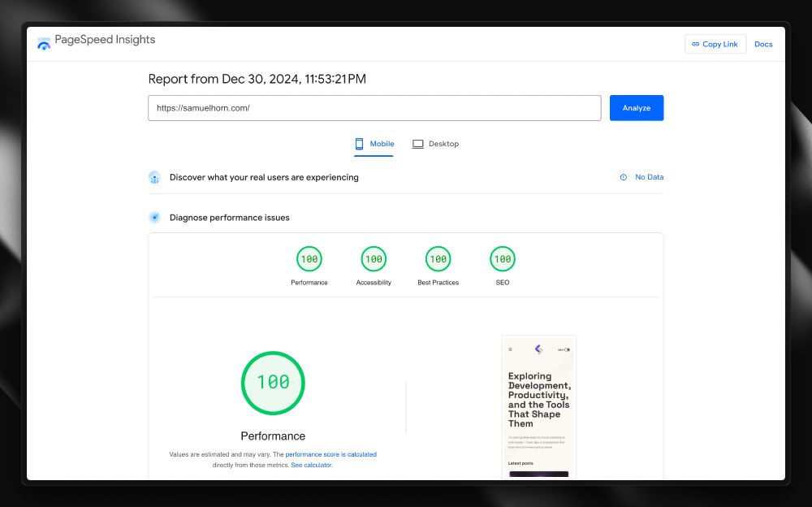Switch to the Mobile tab
812x507 pixels.
click(374, 144)
